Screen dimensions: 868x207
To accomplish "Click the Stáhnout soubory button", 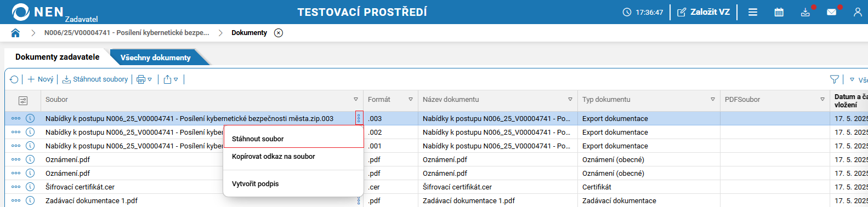I will click(95, 79).
